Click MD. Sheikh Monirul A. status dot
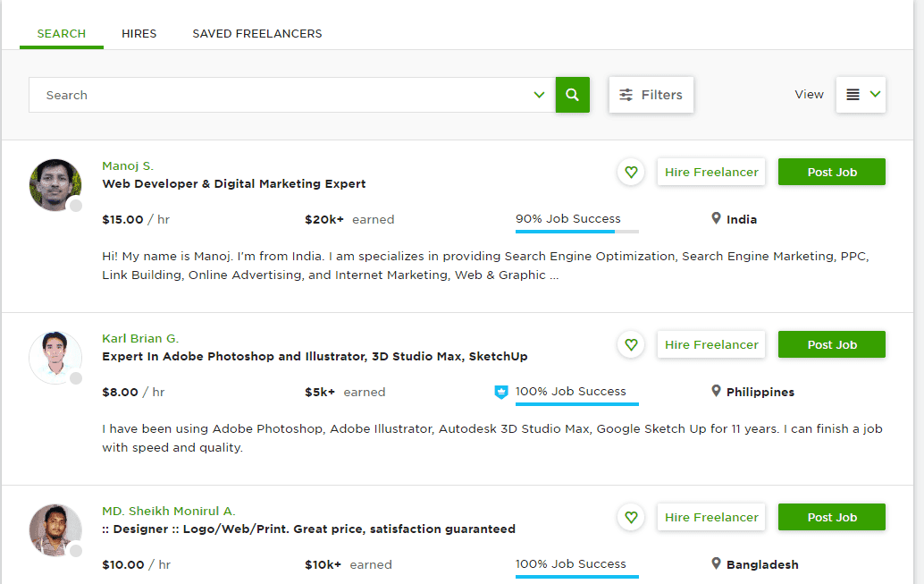 click(x=76, y=550)
